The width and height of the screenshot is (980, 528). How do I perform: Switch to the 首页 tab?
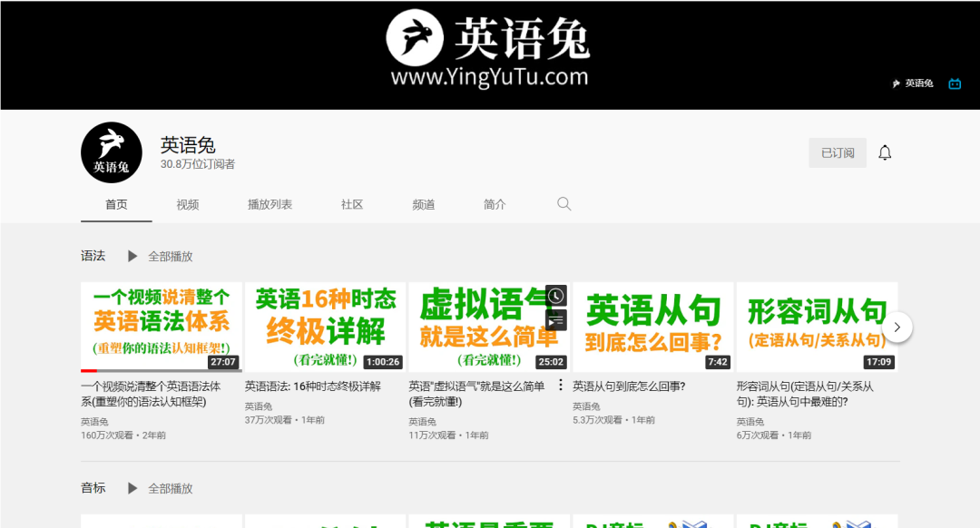[116, 204]
